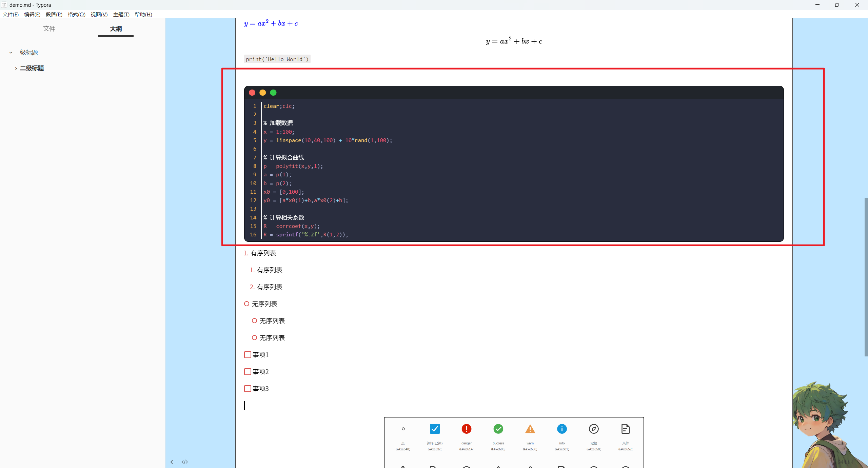Viewport: 868px width, 468px height.
Task: Click the compass 定位 icon in the image
Action: (x=594, y=429)
